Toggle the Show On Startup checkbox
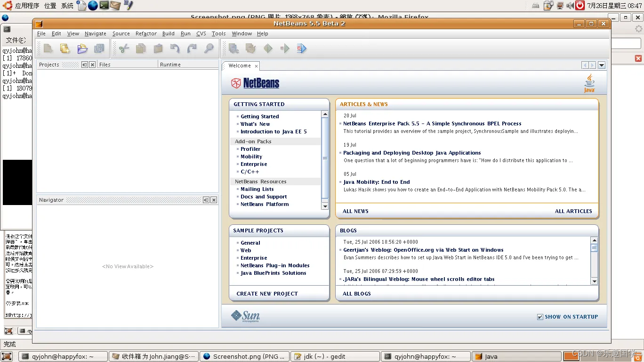This screenshot has height=362, width=644. click(540, 317)
